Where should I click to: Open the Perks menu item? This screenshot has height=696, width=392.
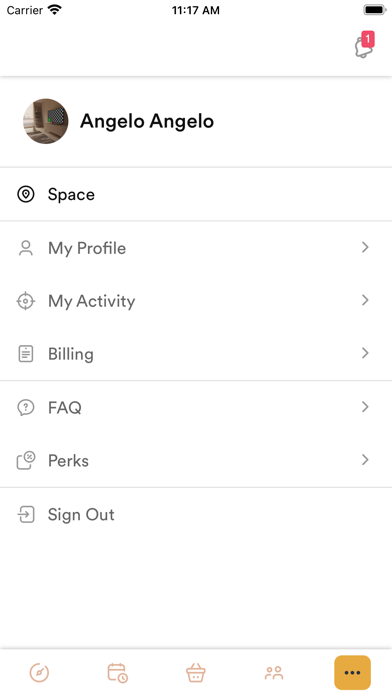[x=196, y=461]
